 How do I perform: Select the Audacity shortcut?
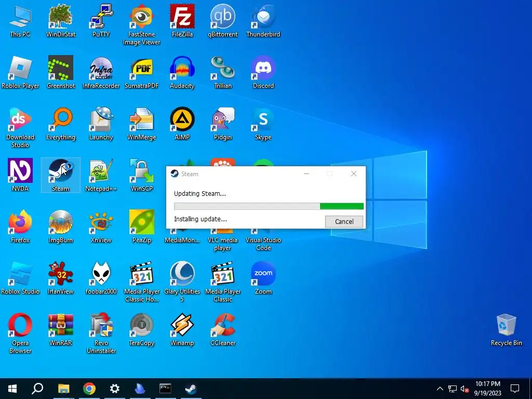point(182,73)
